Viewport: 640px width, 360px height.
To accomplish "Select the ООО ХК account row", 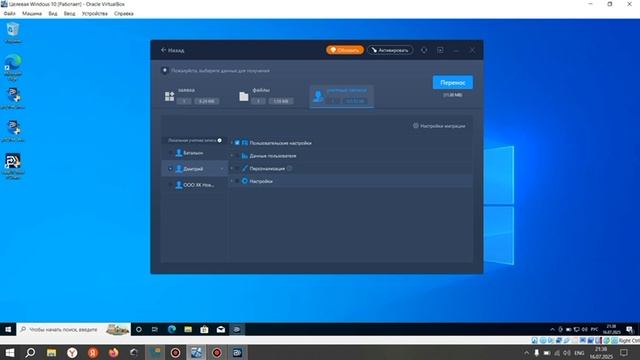I will point(195,185).
